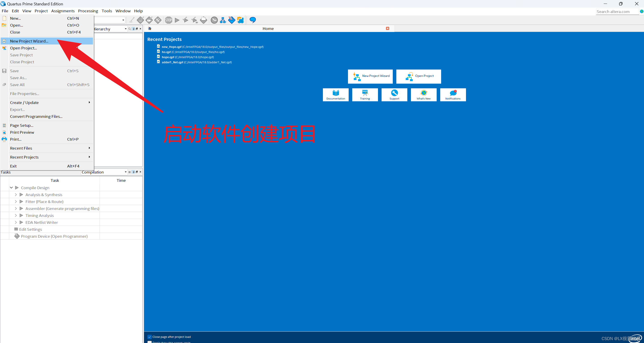Image resolution: width=644 pixels, height=343 pixels.
Task: Close the Home tab
Action: coord(388,28)
